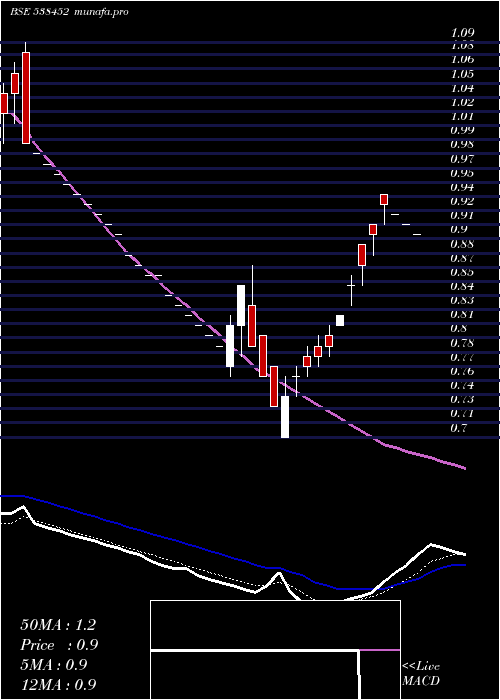This screenshot has height=700, width=500.
Task: Click the 0.77 price axis label
Action: pyautogui.click(x=462, y=357)
